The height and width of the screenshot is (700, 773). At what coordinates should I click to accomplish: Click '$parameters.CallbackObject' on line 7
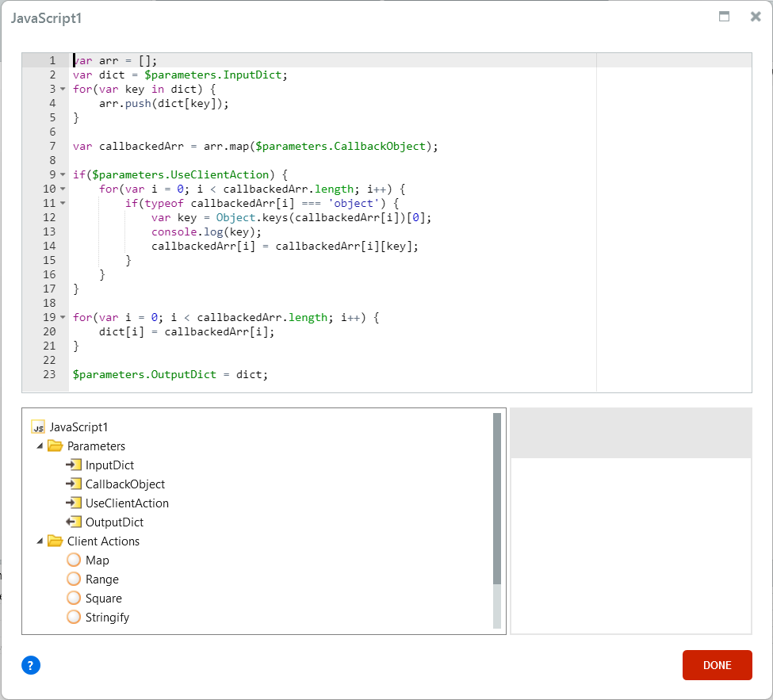(340, 147)
